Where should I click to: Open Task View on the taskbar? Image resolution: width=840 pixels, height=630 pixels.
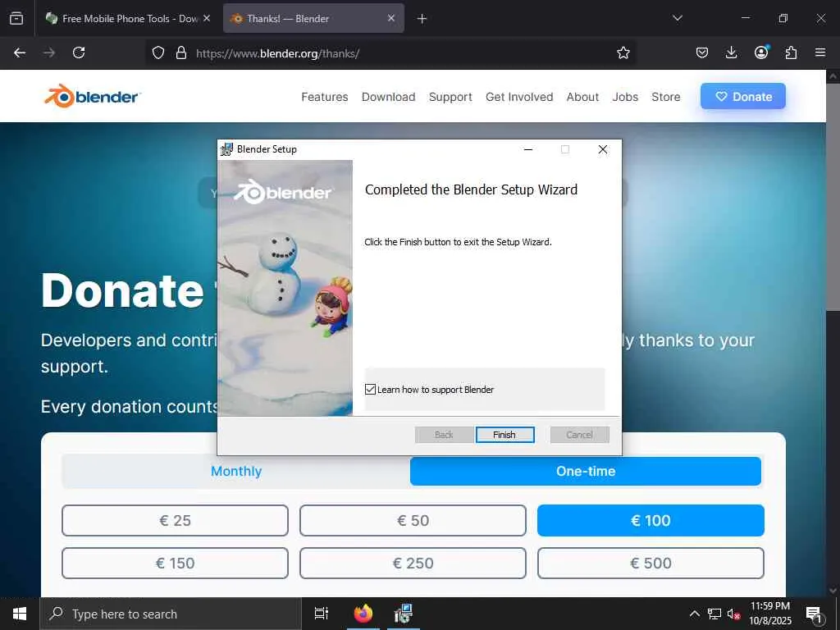pyautogui.click(x=322, y=614)
